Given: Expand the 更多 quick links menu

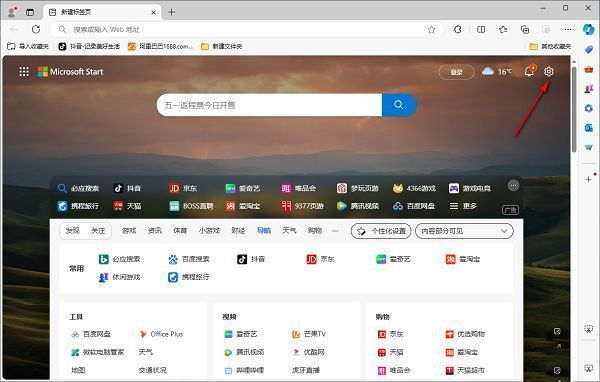Looking at the screenshot, I should click(463, 206).
